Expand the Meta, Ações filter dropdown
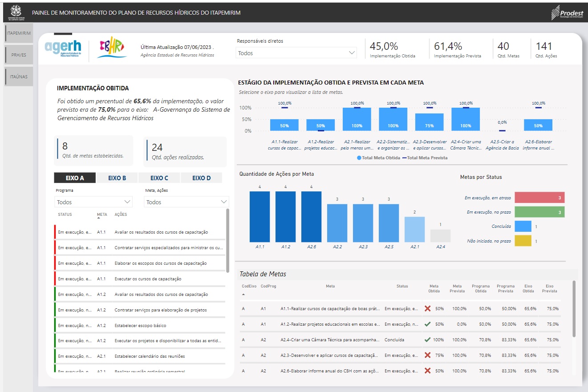 (187, 202)
